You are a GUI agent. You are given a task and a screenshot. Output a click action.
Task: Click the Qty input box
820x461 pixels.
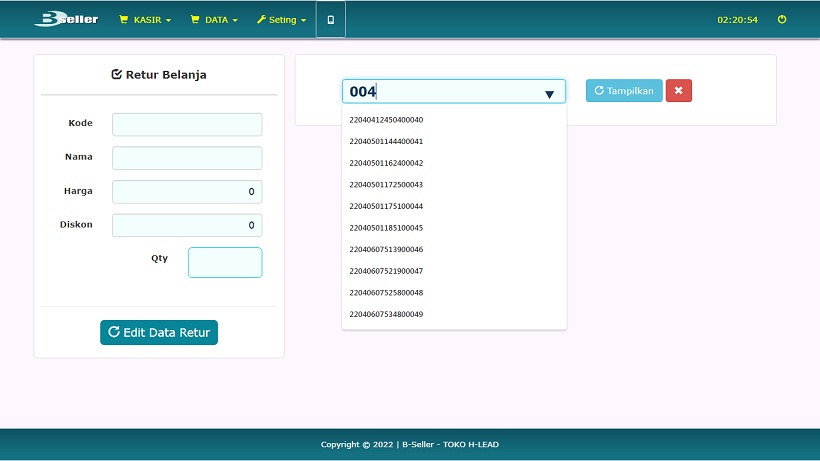pos(225,262)
